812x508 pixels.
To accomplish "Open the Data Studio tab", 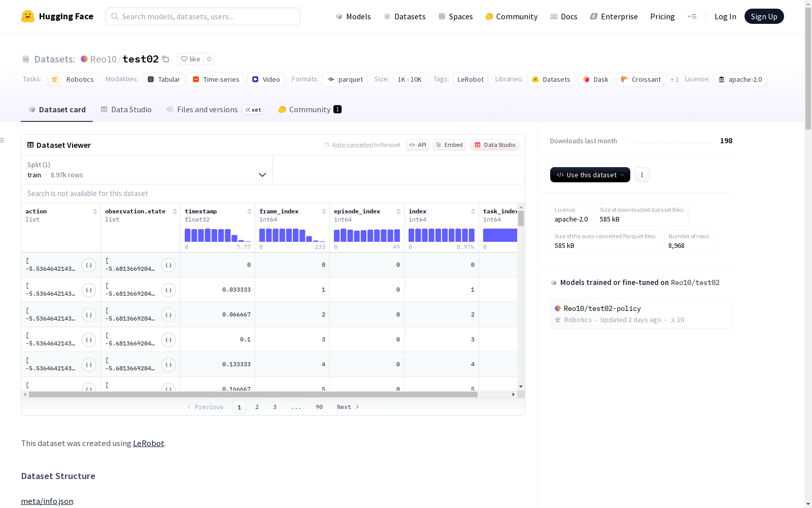I will pyautogui.click(x=126, y=110).
